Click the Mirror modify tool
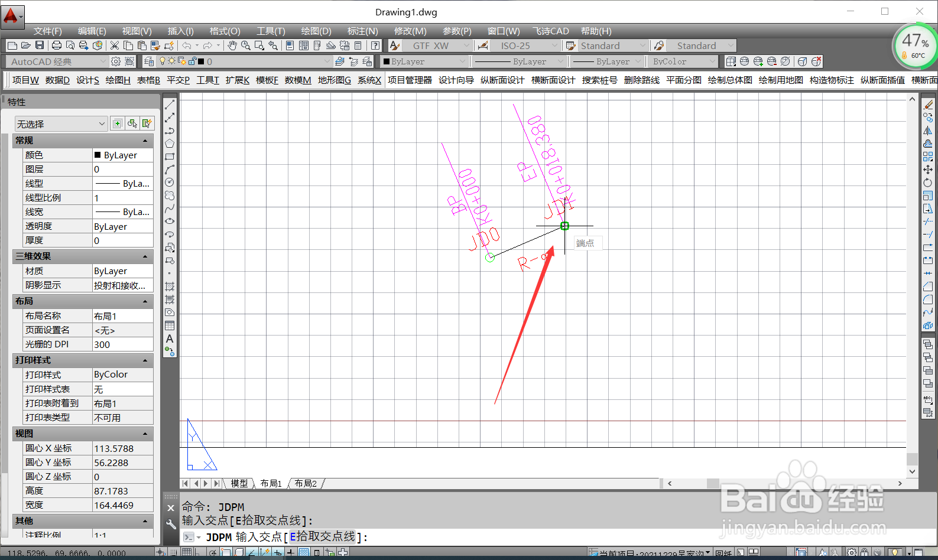Screen dimensions: 938x560 pyautogui.click(x=928, y=131)
